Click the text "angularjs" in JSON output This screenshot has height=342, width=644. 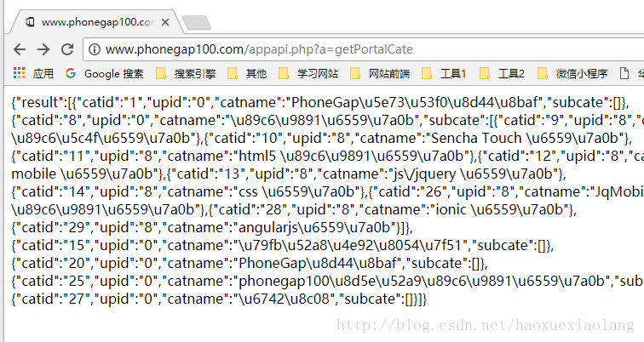pyautogui.click(x=268, y=228)
